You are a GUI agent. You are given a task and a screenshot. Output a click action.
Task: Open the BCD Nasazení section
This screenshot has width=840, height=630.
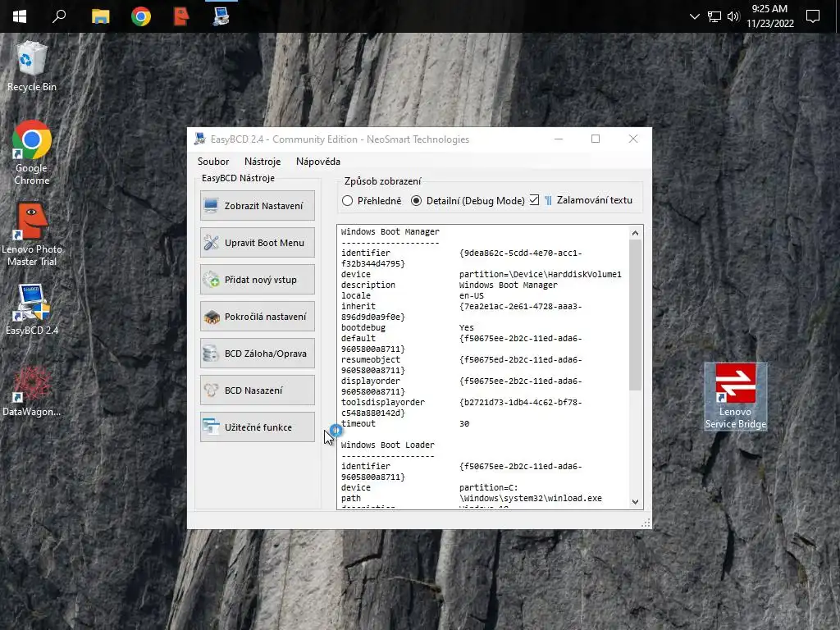coord(257,390)
